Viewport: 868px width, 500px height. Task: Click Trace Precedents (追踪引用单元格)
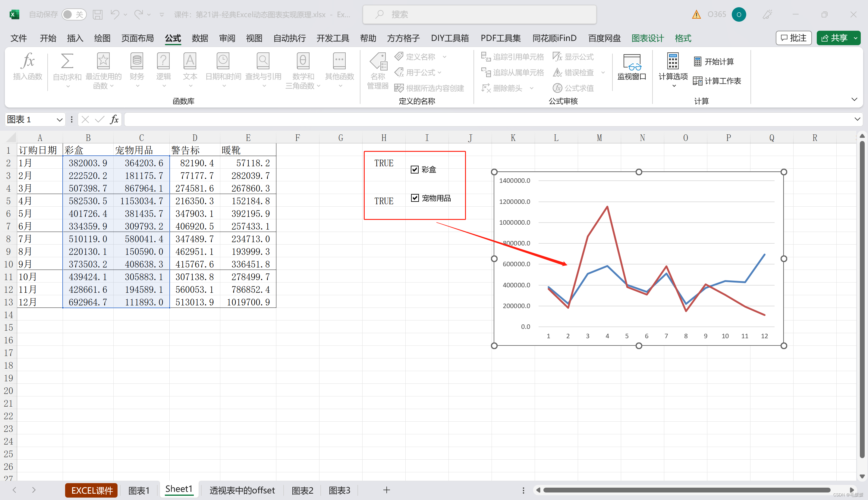point(512,57)
